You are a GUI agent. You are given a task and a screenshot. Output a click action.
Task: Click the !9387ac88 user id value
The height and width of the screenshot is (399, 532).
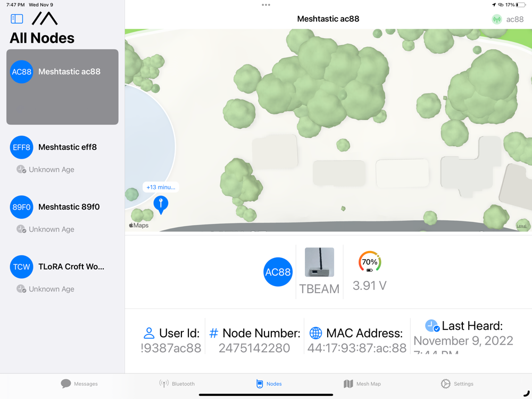tap(171, 348)
